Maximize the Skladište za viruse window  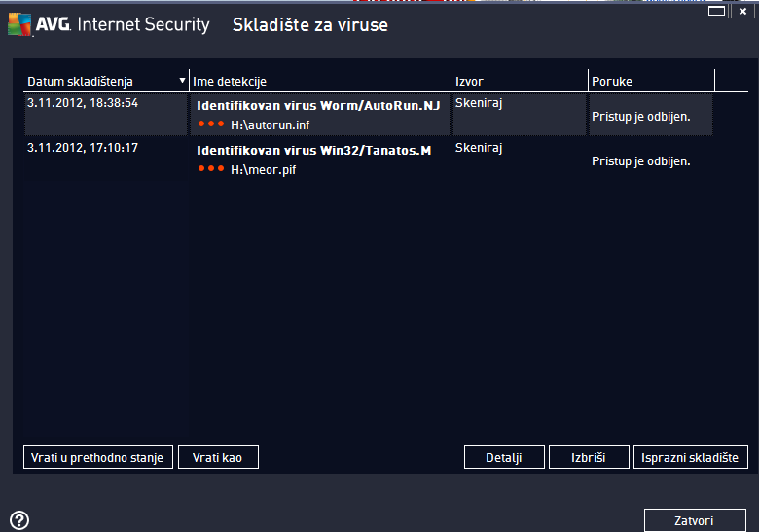(717, 11)
